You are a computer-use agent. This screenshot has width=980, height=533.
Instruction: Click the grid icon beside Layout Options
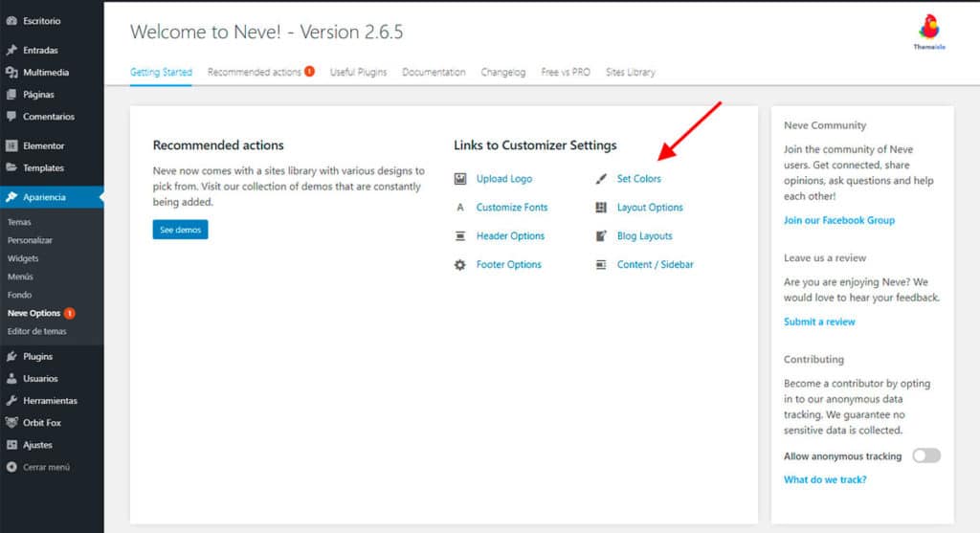pos(601,208)
